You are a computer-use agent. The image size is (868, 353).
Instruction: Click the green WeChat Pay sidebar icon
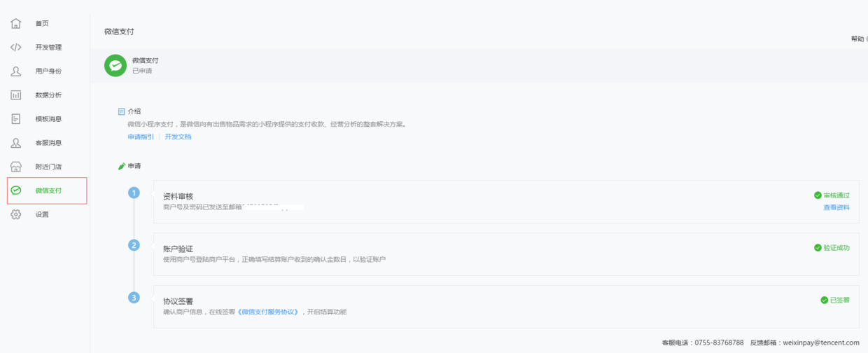[16, 190]
